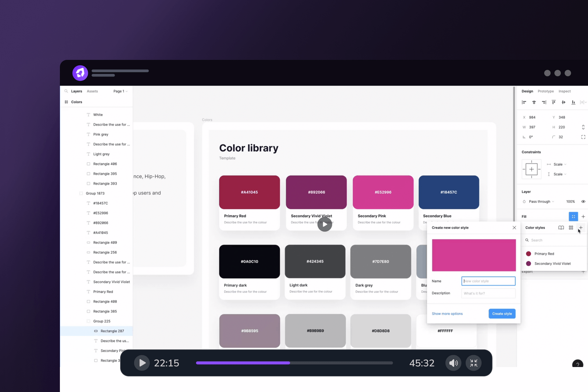Click the Color styles search field

pos(555,240)
